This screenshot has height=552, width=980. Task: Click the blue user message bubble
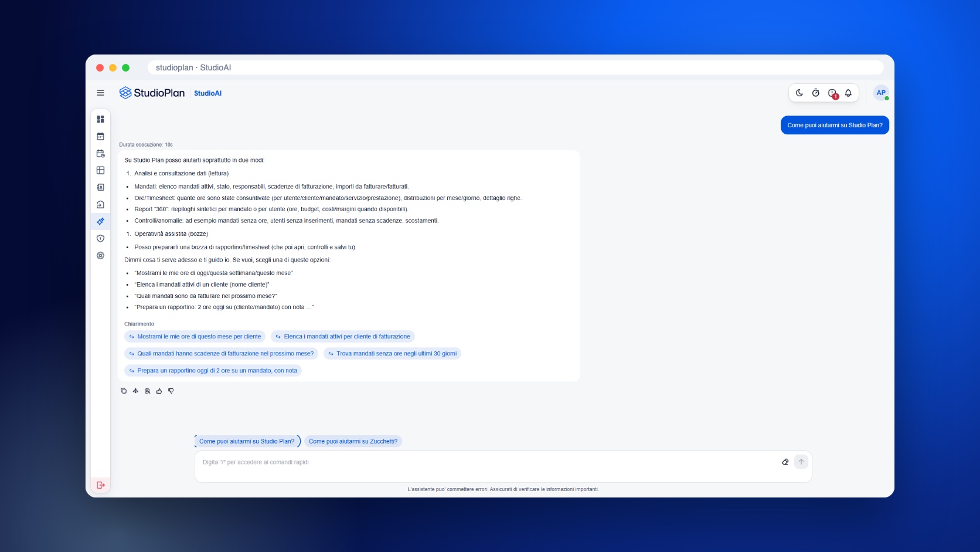coord(835,126)
